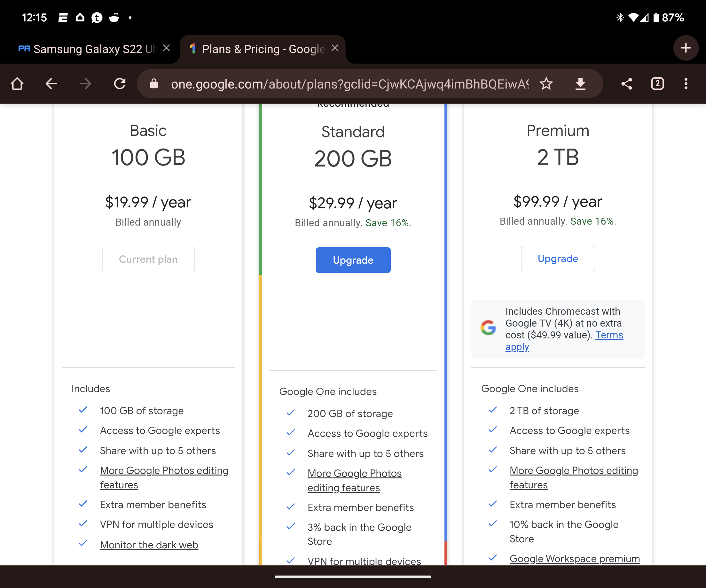Switch to the Samsung Galaxy S22 tab
The image size is (706, 588).
click(91, 49)
